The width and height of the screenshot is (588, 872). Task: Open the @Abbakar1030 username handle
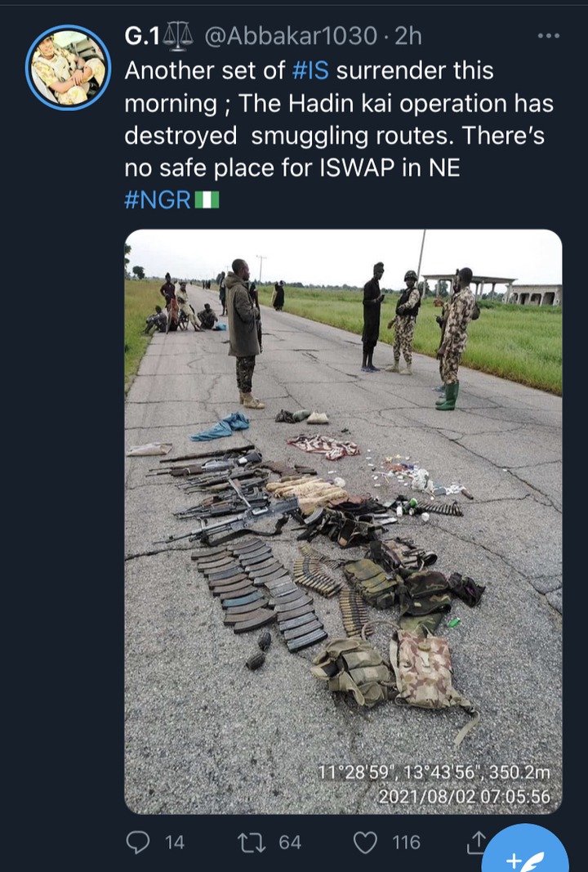(292, 37)
